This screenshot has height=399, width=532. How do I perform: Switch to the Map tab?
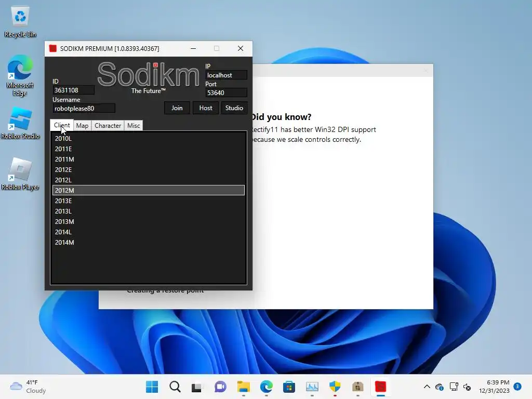pyautogui.click(x=82, y=126)
